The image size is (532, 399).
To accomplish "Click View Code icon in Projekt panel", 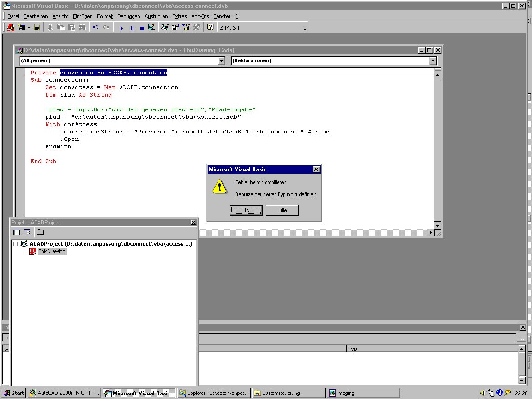I will (17, 232).
